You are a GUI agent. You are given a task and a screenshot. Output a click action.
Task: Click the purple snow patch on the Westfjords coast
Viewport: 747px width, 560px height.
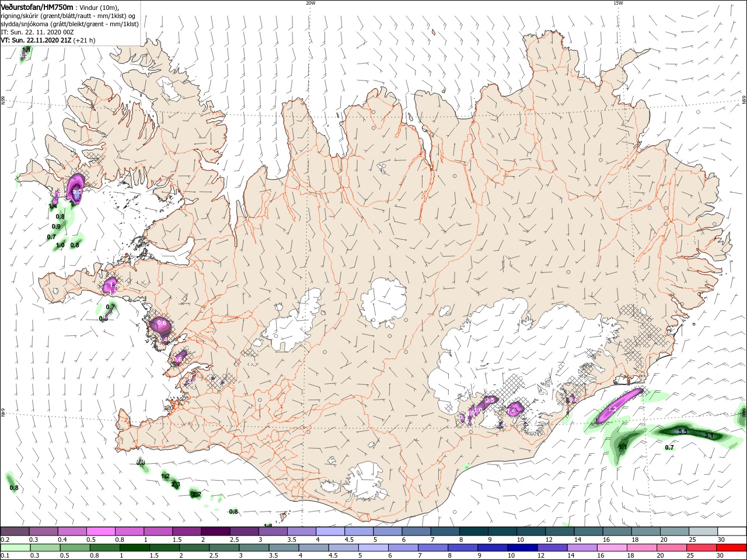click(x=76, y=188)
